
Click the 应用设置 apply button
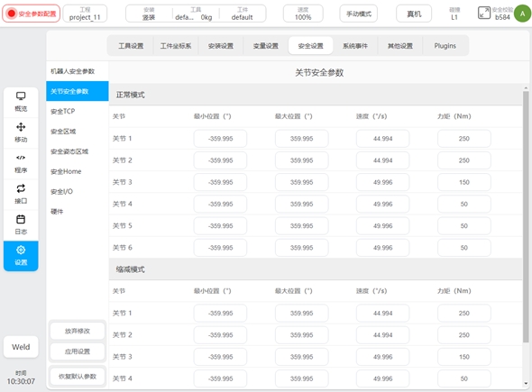78,351
